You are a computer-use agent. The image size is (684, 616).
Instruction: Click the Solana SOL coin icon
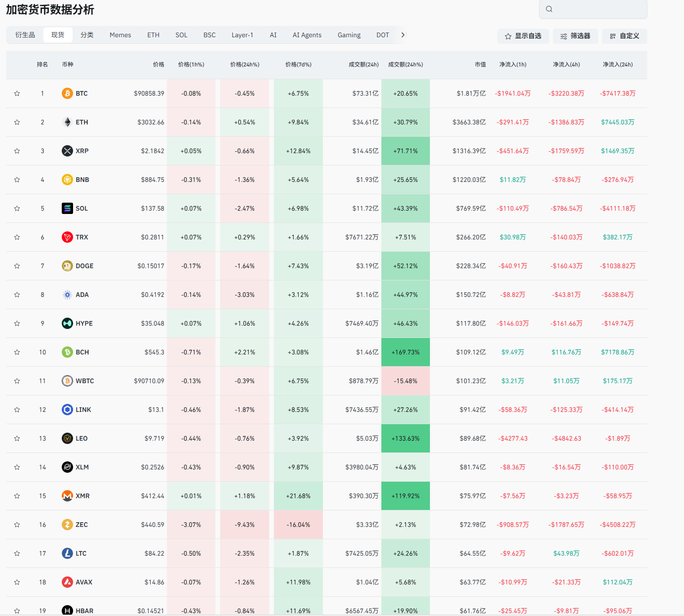click(x=67, y=208)
